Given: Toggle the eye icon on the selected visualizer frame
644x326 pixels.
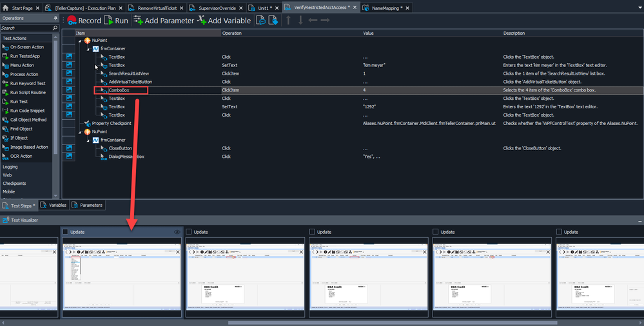Looking at the screenshot, I should 177,232.
